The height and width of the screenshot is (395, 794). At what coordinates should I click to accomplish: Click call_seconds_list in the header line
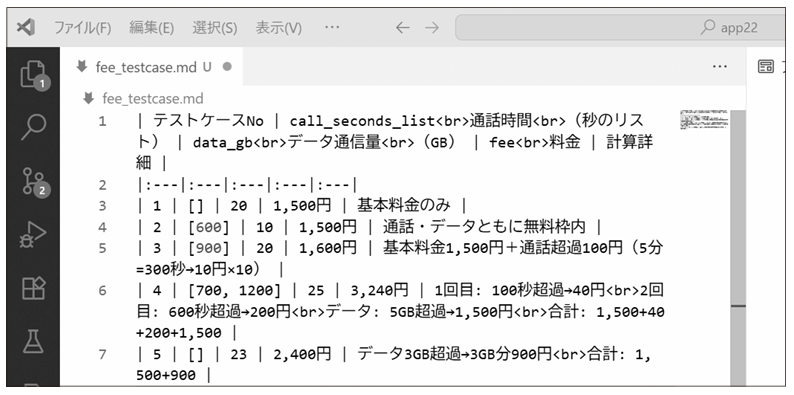coord(362,121)
